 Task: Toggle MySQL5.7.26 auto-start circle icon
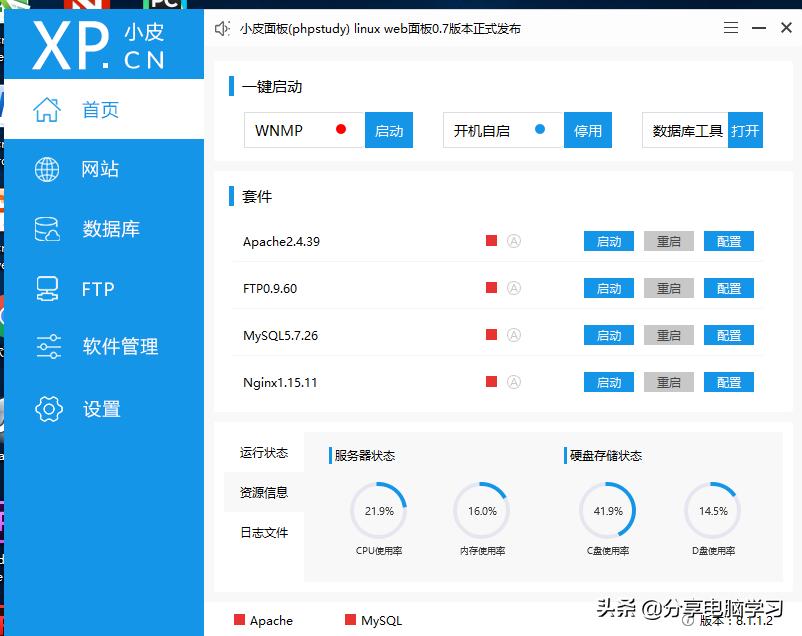coord(514,335)
